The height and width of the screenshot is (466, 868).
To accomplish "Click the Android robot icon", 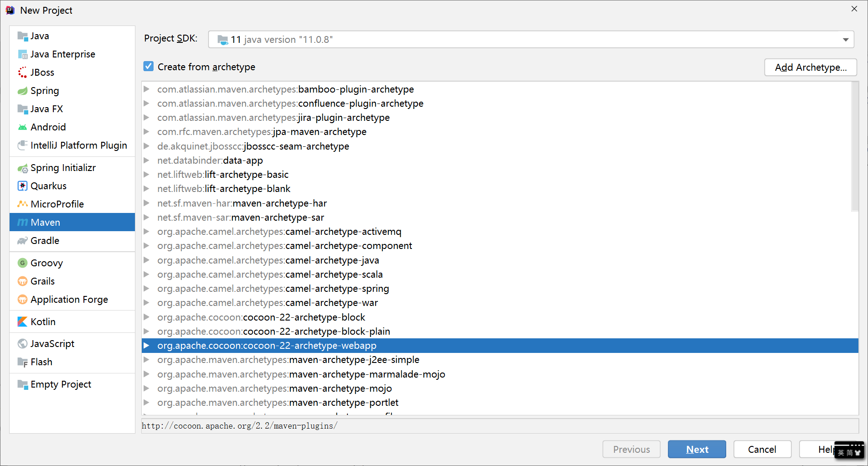I will [22, 127].
